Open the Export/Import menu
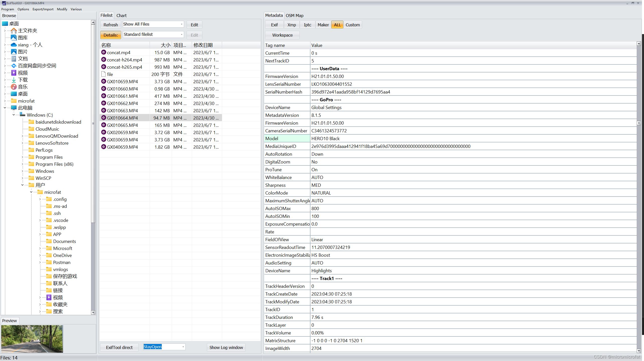644x361 pixels. click(x=43, y=9)
